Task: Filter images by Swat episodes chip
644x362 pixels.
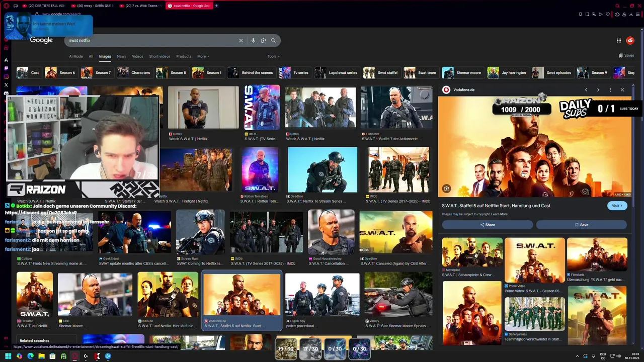Action: point(552,73)
